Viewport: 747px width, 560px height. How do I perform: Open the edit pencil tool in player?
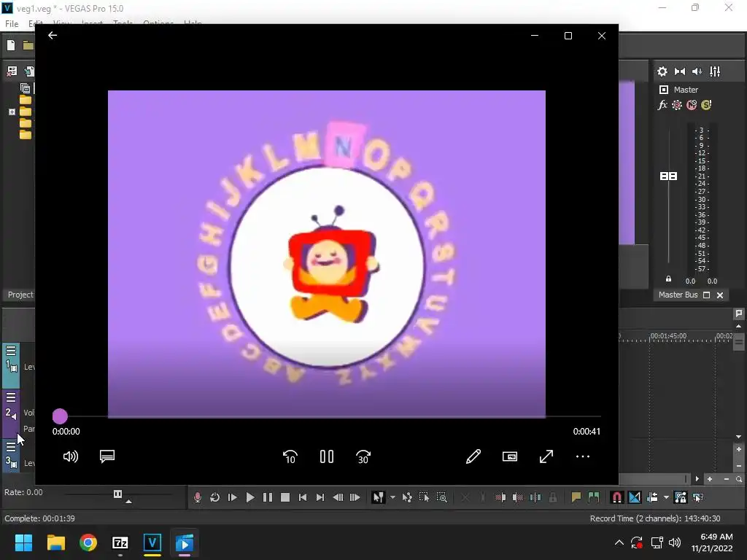pyautogui.click(x=473, y=456)
